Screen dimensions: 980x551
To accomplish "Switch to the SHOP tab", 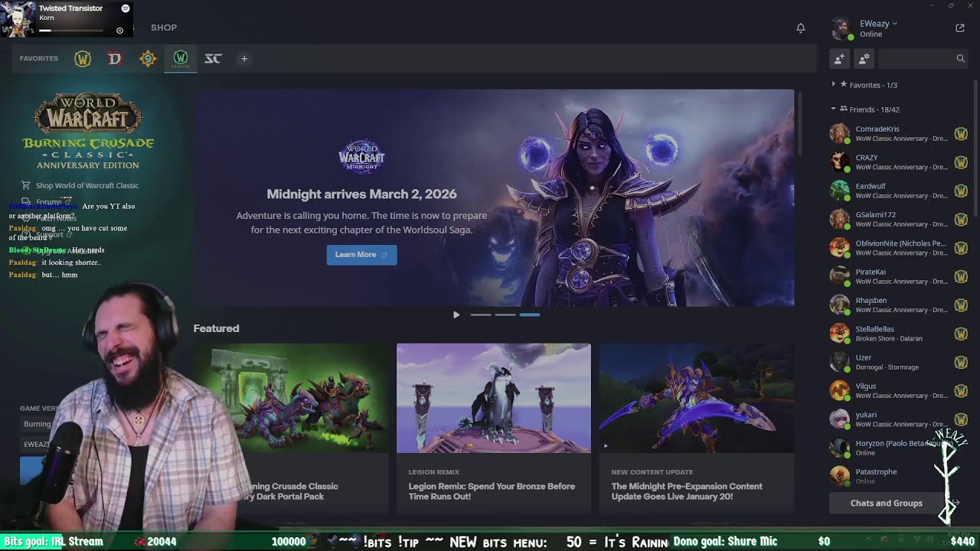I will tap(164, 28).
